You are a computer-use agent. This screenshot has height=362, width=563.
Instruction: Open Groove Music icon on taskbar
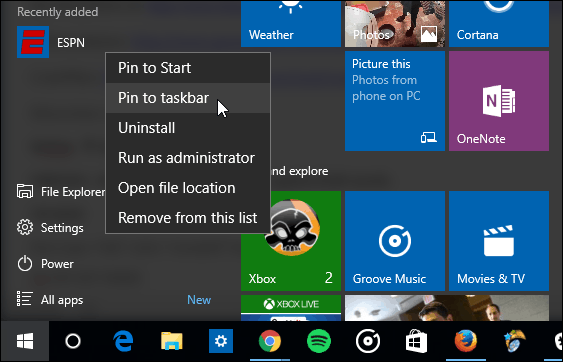point(368,341)
